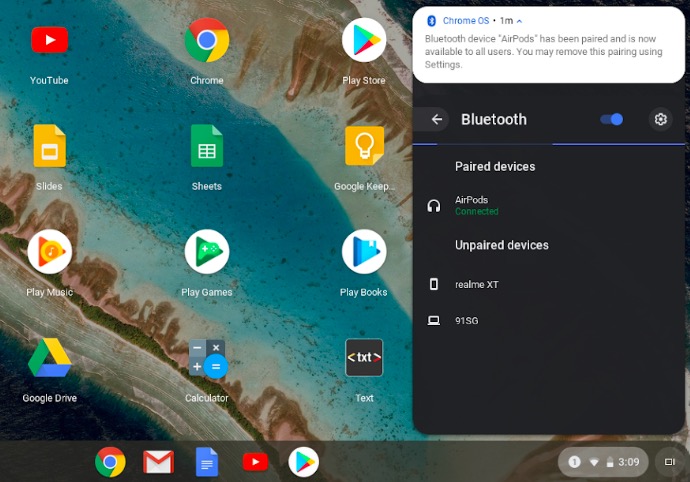Launch Chrome from the desktop grid
690x482 pixels.
[x=207, y=40]
